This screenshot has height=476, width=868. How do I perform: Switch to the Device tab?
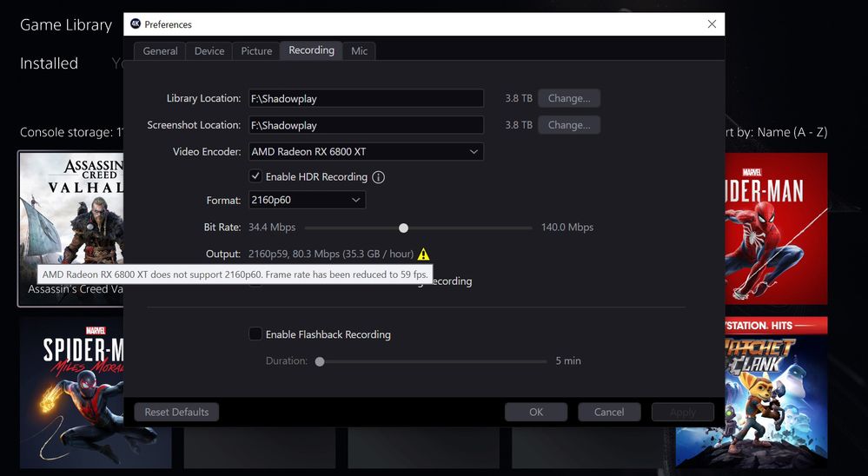point(209,51)
